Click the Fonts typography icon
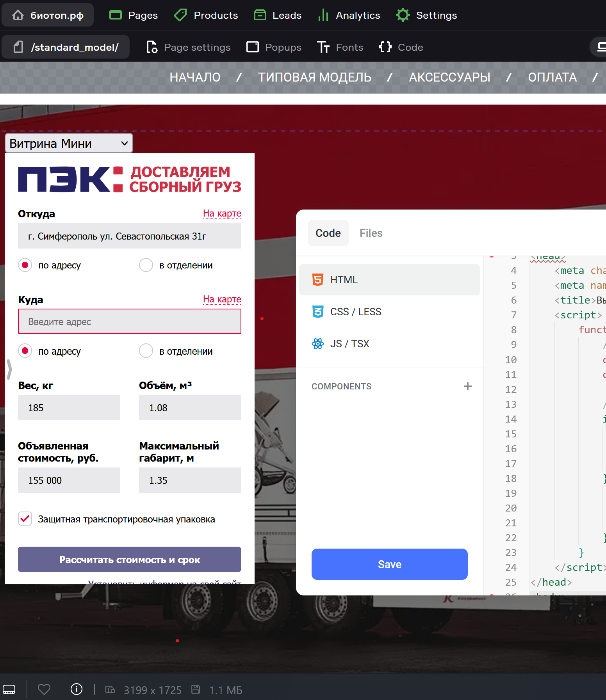Viewport: 606px width, 700px height. [x=323, y=47]
